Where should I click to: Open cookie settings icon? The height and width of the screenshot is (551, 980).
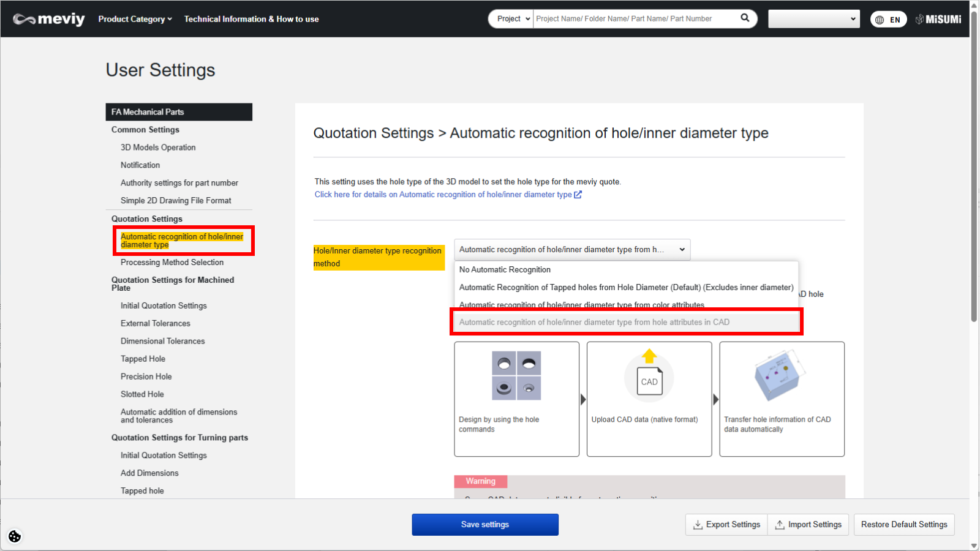pyautogui.click(x=15, y=536)
